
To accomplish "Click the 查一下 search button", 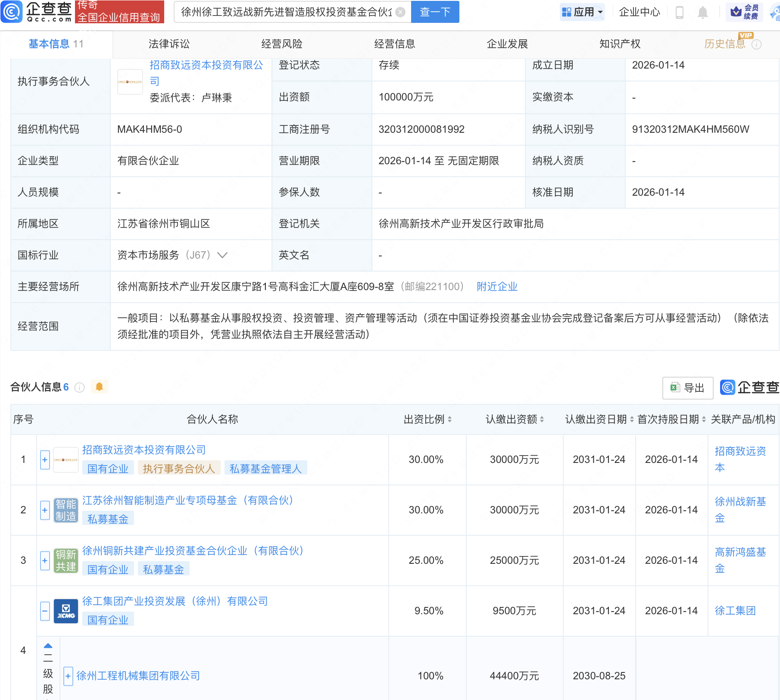I will [435, 12].
